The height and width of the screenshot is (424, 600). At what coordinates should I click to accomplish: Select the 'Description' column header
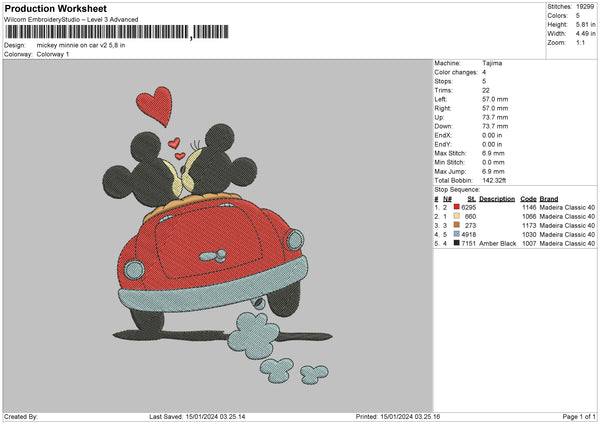point(497,199)
